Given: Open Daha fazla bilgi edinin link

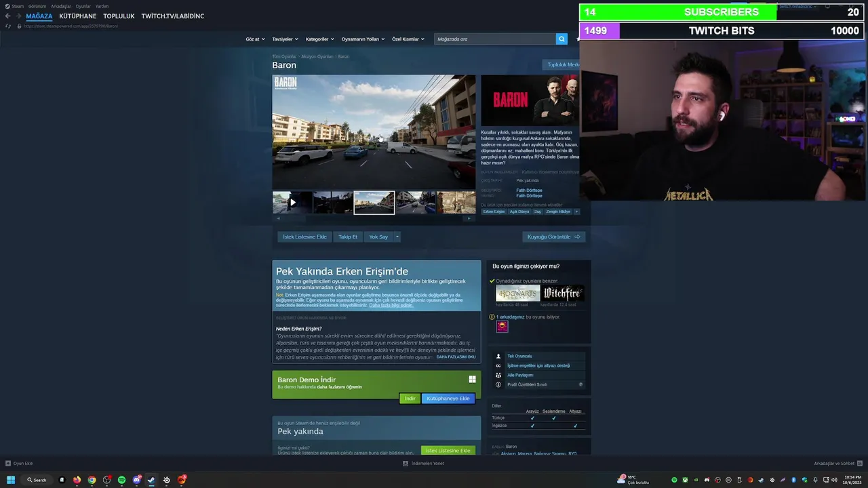Looking at the screenshot, I should point(391,305).
